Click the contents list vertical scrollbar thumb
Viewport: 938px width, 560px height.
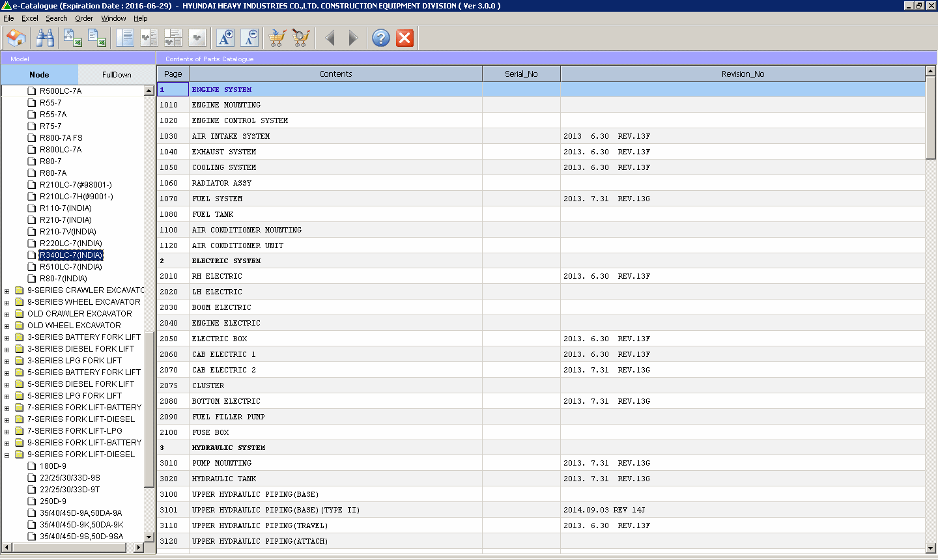click(931, 118)
